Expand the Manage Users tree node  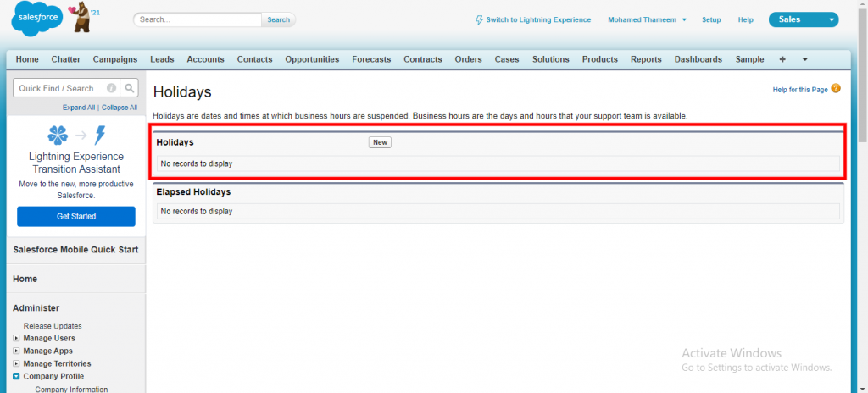[17, 338]
